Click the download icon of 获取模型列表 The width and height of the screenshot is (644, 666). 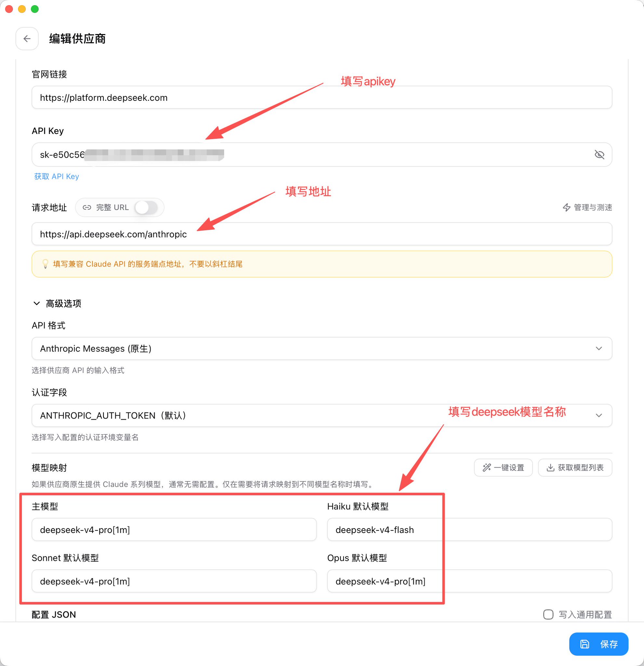(x=551, y=468)
